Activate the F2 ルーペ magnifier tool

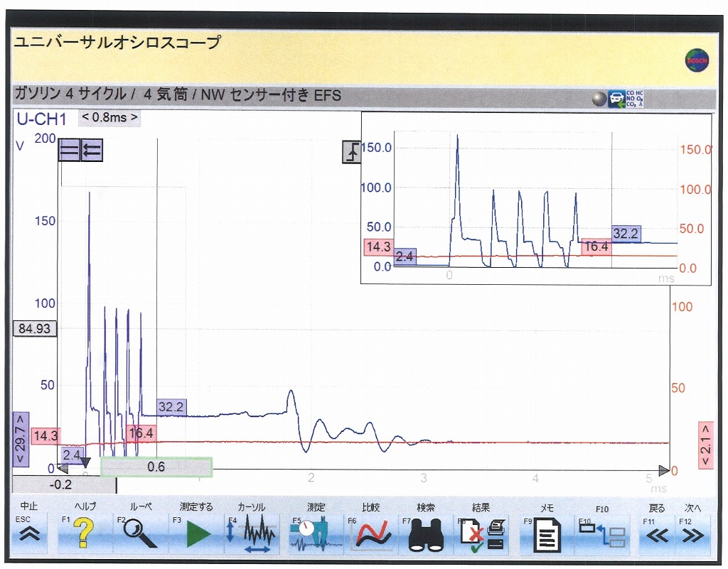point(140,533)
